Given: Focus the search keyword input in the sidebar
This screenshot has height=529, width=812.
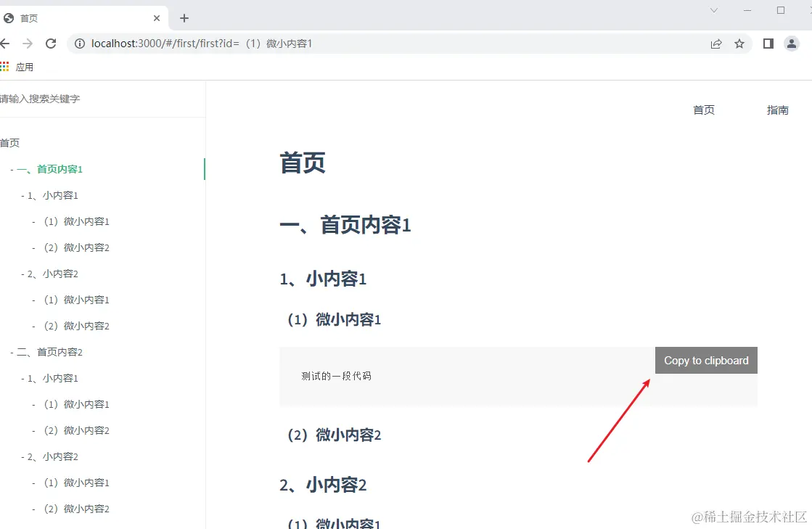Looking at the screenshot, I should [x=102, y=99].
